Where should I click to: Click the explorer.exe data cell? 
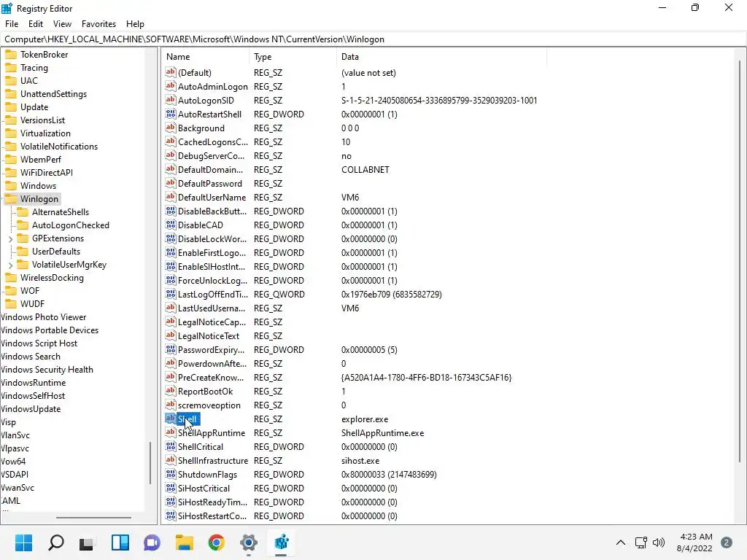click(x=365, y=419)
